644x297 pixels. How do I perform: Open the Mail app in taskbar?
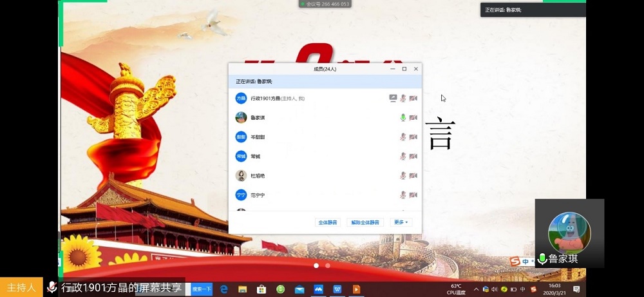(299, 289)
